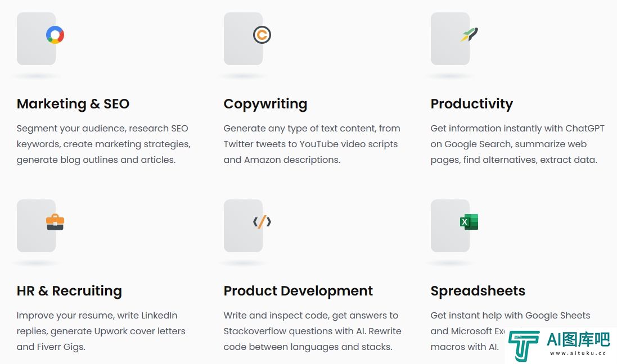Click the www.aituku.cc watermark text
The width and height of the screenshot is (617, 364).
point(578,353)
